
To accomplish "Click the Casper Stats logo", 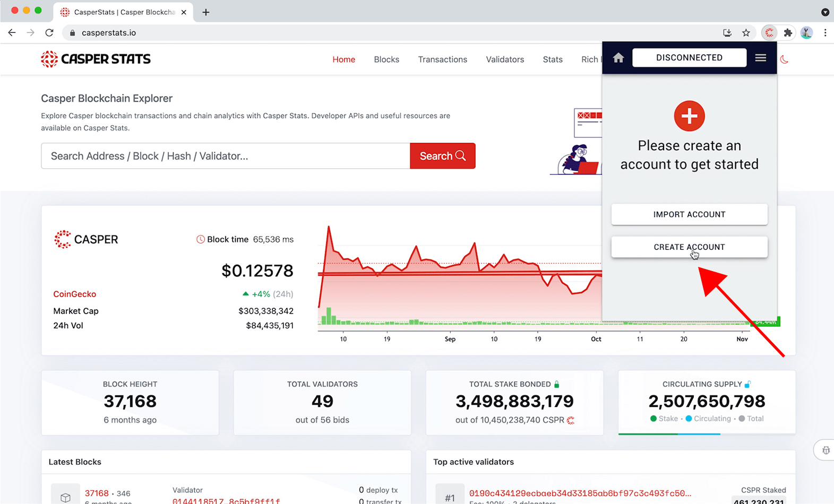I will pos(96,59).
